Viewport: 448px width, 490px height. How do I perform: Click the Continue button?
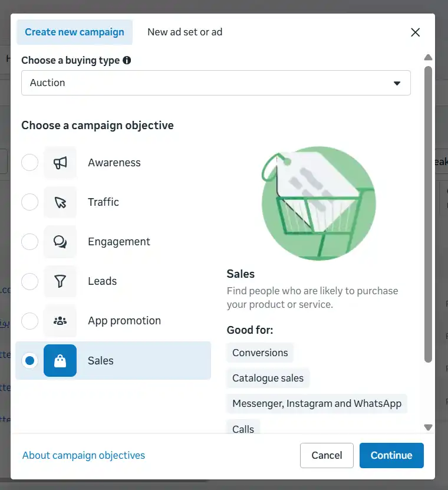click(x=391, y=455)
